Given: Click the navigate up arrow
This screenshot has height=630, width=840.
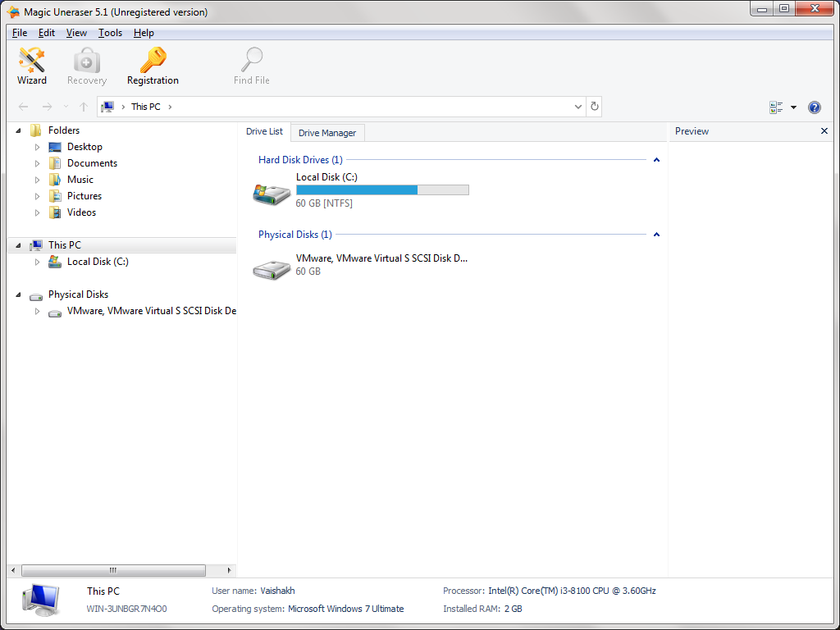Looking at the screenshot, I should (x=84, y=107).
